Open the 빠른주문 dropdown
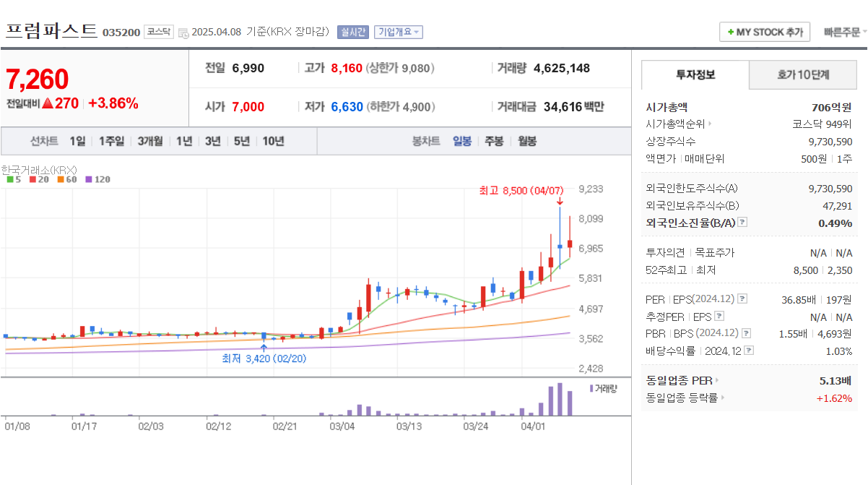The height and width of the screenshot is (485, 868). pos(845,33)
